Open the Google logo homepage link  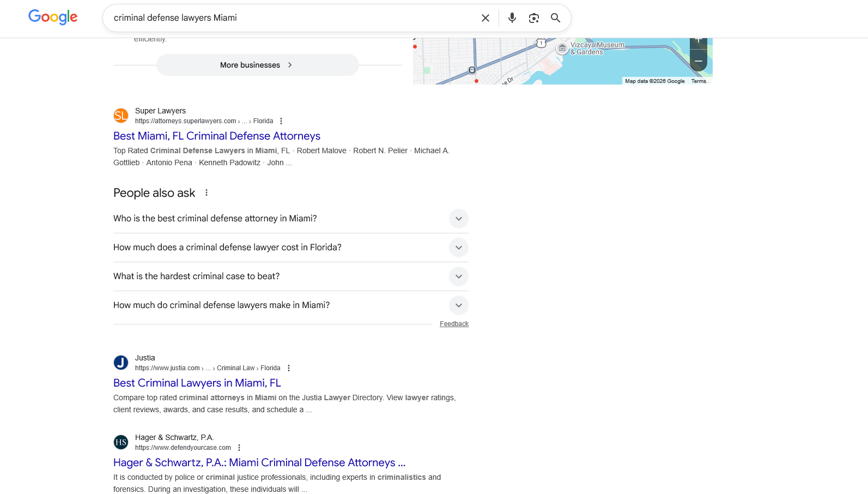click(53, 17)
